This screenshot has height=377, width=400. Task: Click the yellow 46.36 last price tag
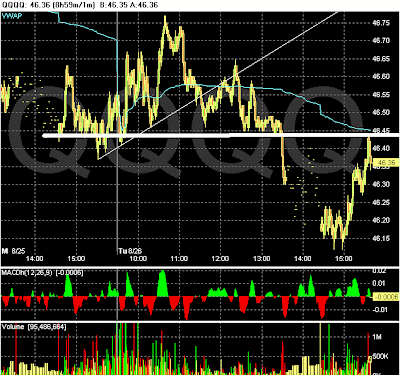pos(386,163)
